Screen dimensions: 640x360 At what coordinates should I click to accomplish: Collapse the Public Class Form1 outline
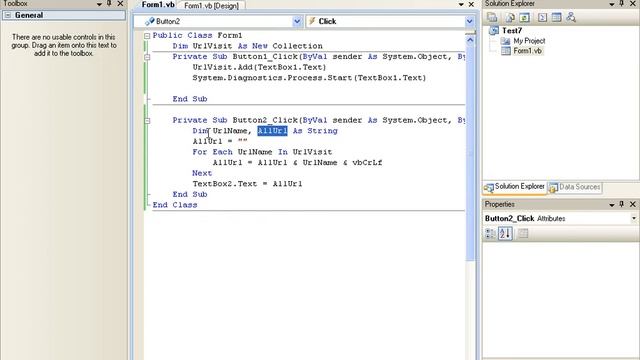[147, 36]
